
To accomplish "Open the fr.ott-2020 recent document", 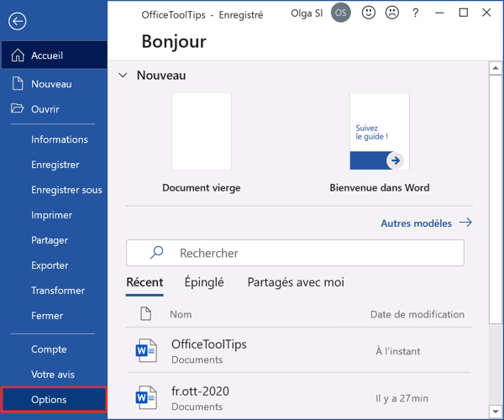I will (299, 398).
